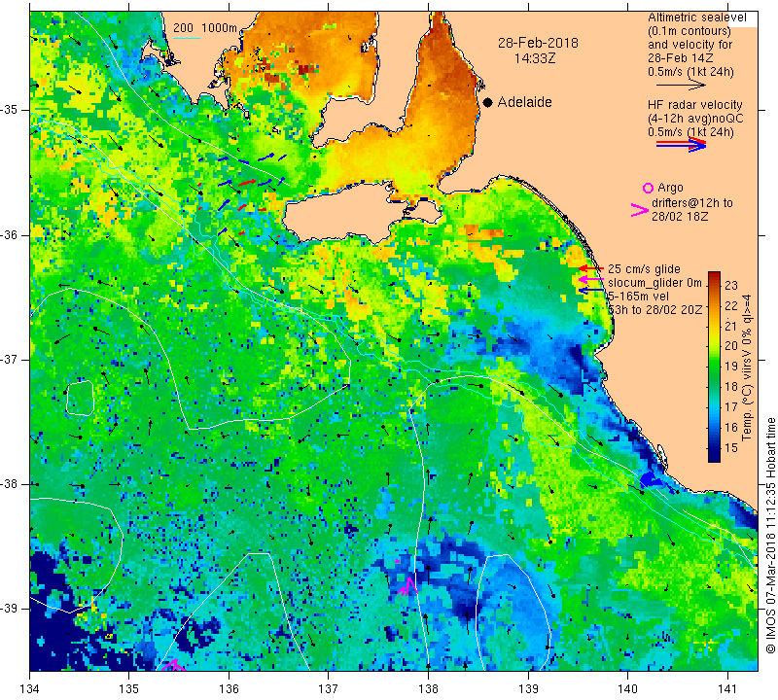Click the 'Altimetric sealevel' legend heading
This screenshot has height=700, width=778.
tap(696, 17)
